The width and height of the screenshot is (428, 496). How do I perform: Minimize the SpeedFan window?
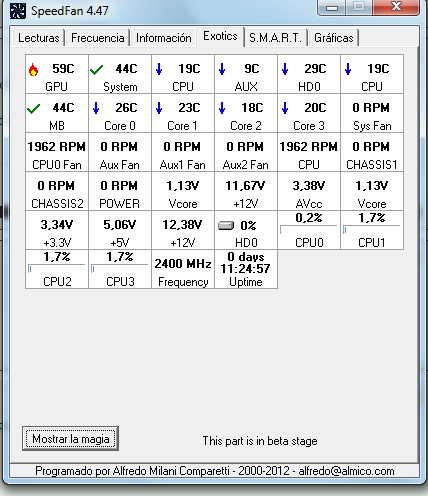[332, 8]
